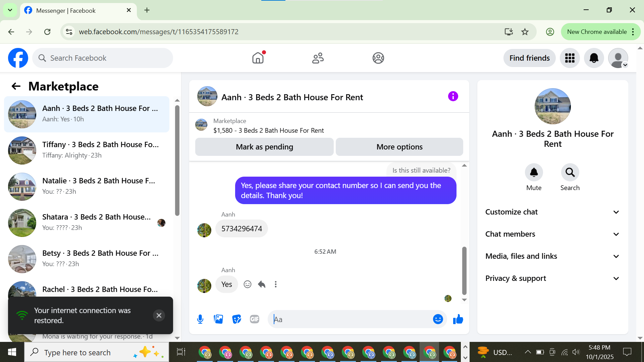Click Aanh's number message 5734296474

pyautogui.click(x=241, y=229)
